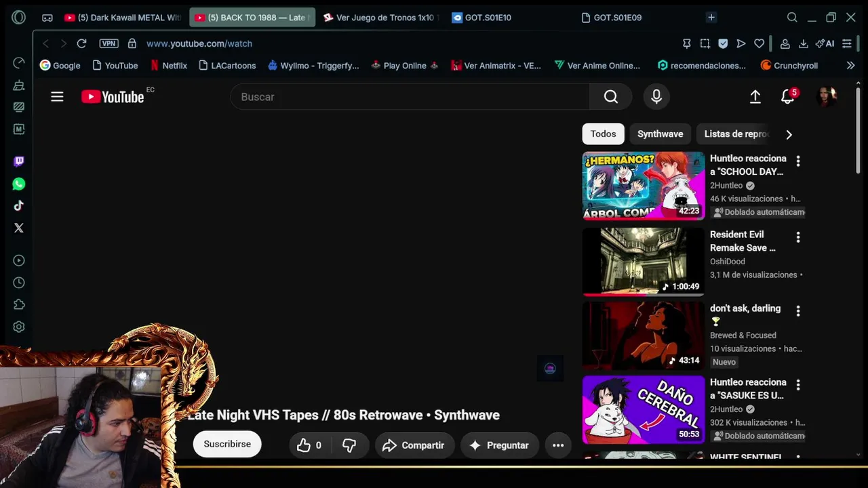Open History clock icon in sidebar
The height and width of the screenshot is (488, 868).
tap(19, 283)
